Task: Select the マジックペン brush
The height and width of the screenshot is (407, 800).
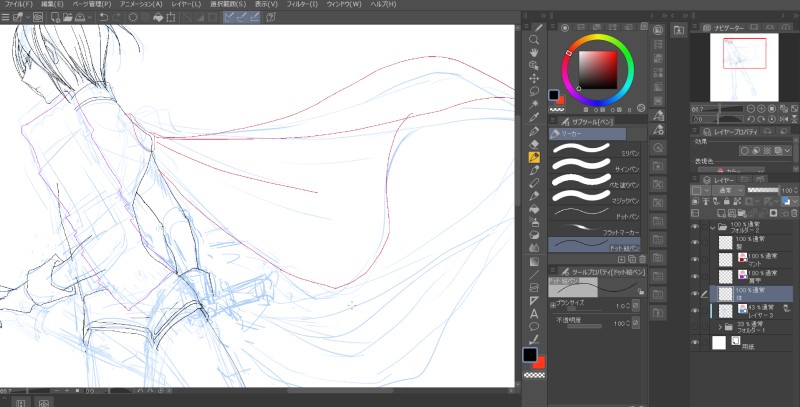Action: [x=594, y=196]
